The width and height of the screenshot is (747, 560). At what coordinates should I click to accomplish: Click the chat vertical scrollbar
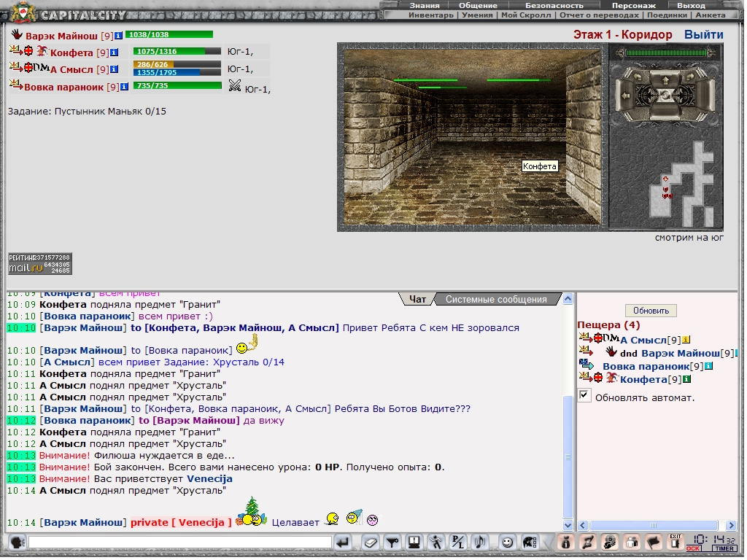click(x=569, y=452)
